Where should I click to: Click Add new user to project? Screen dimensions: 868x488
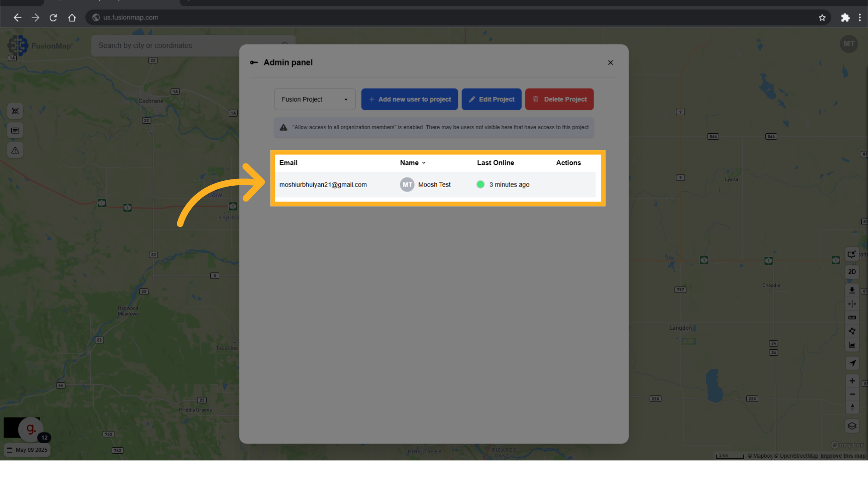(410, 99)
